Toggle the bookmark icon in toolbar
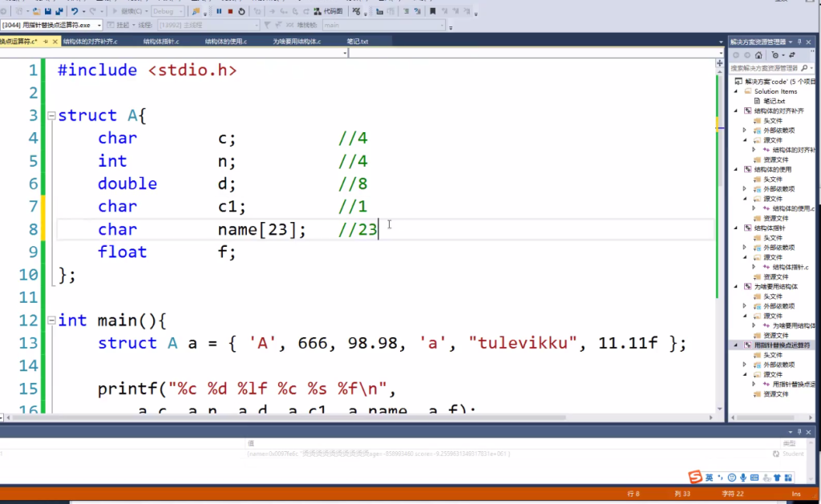The height and width of the screenshot is (504, 821). 432,11
